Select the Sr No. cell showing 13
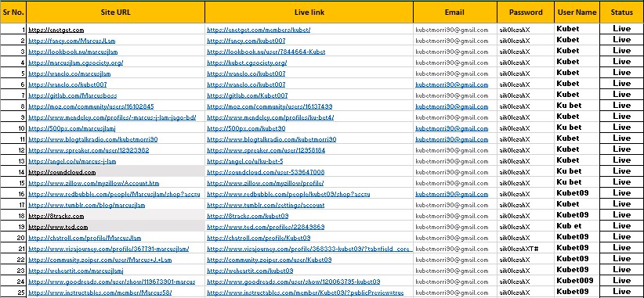The image size is (644, 298). click(13, 161)
